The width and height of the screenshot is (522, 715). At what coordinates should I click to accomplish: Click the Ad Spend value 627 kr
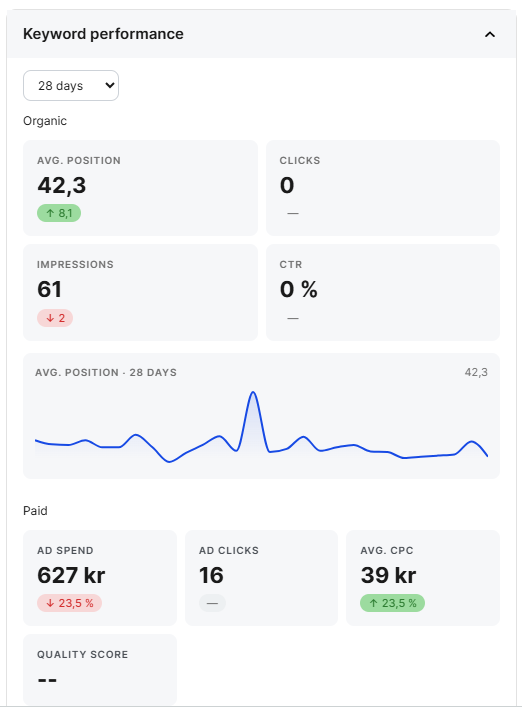[71, 575]
